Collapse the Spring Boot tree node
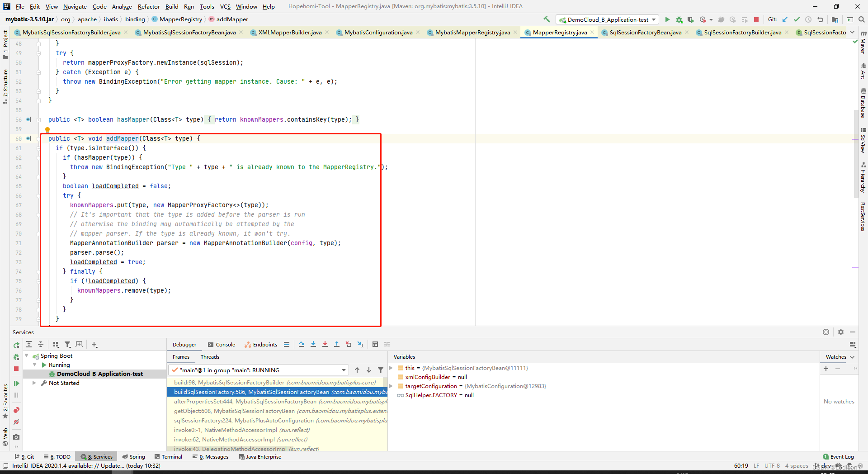Image resolution: width=868 pixels, height=474 pixels. point(27,356)
